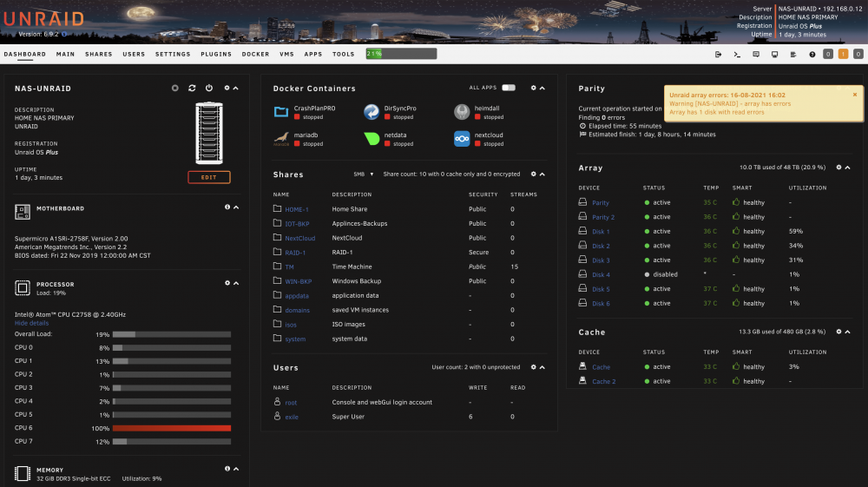Viewport: 868px width, 487px height.
Task: Go to the SETTINGS tab
Action: (x=173, y=54)
